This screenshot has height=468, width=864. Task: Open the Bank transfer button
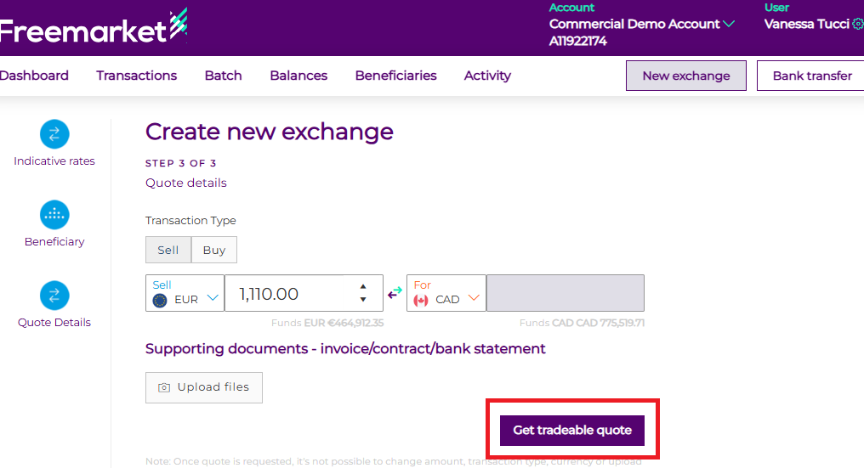coord(810,76)
